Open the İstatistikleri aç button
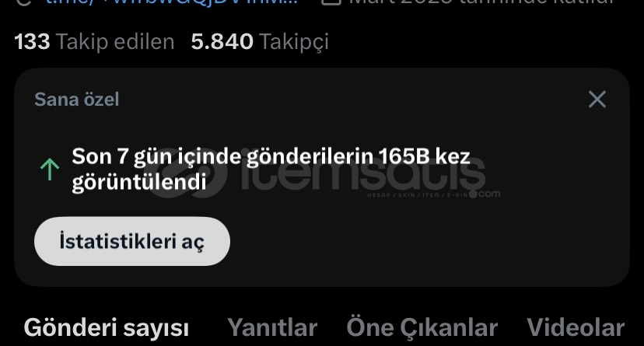The height and width of the screenshot is (346, 644). 132,241
